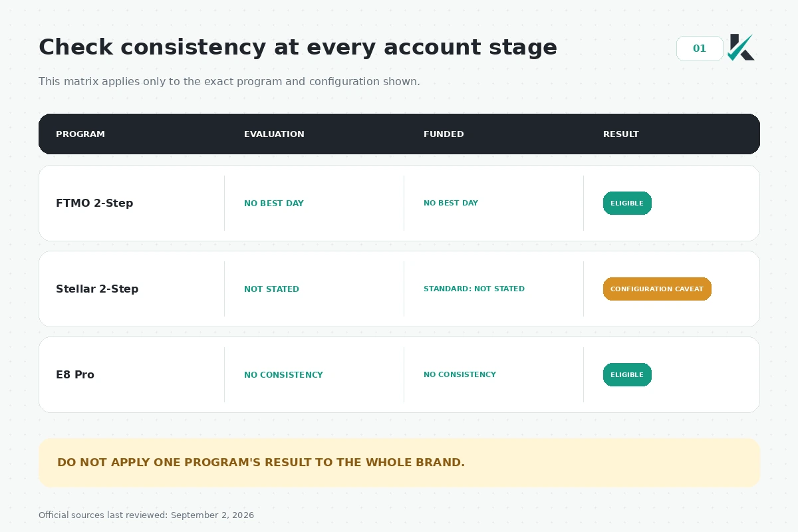Click Stellar evaluation cell NOT STATED

271,289
